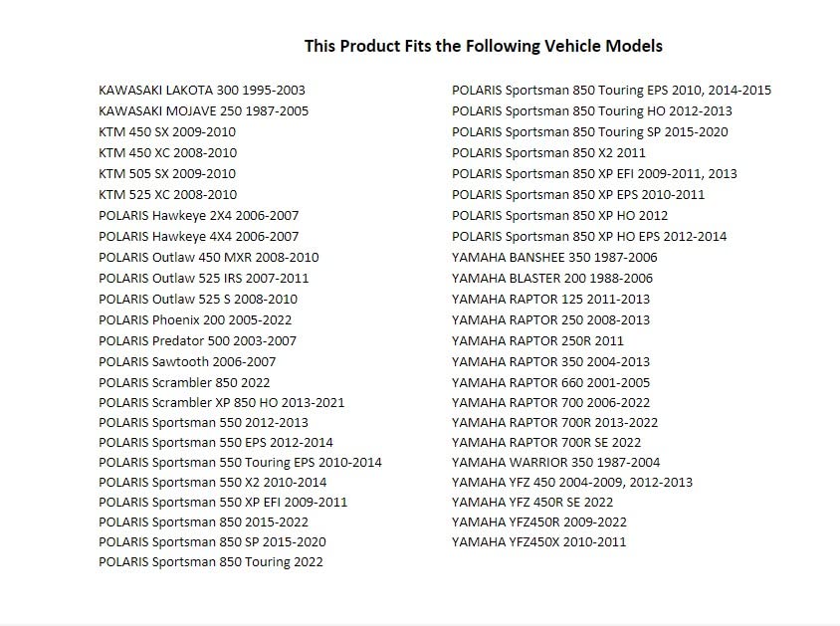Click POLARIS Sportsman 850 Touring 2022
Viewport: 840px width, 626px height.
coord(211,561)
